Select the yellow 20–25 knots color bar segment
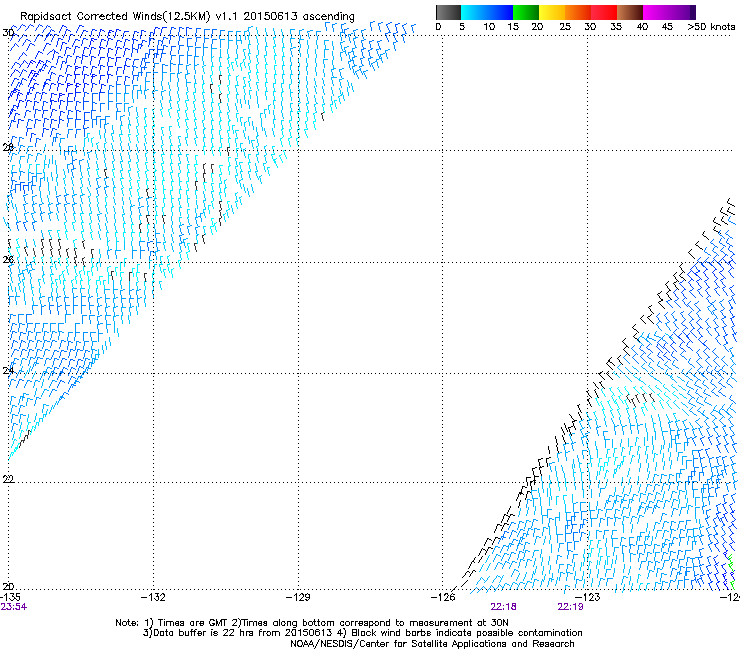 [x=552, y=12]
